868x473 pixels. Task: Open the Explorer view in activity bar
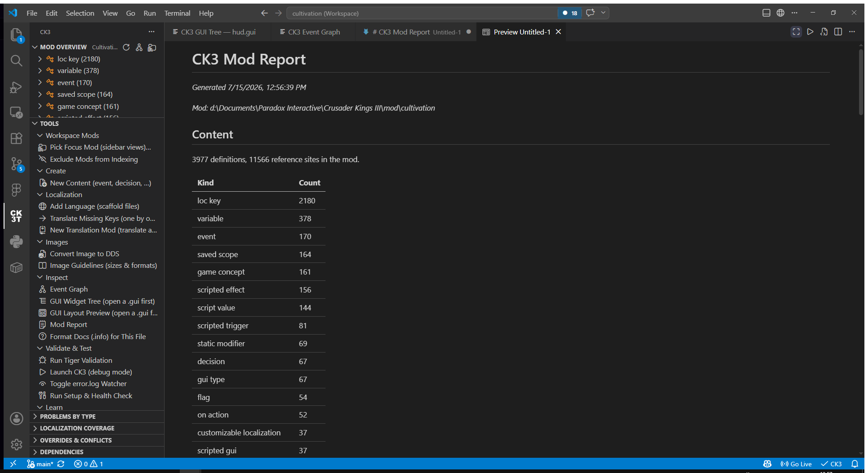16,34
